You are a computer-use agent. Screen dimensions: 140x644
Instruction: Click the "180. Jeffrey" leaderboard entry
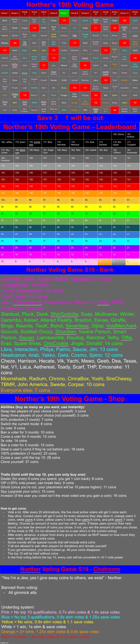pyautogui.click(x=7, y=142)
